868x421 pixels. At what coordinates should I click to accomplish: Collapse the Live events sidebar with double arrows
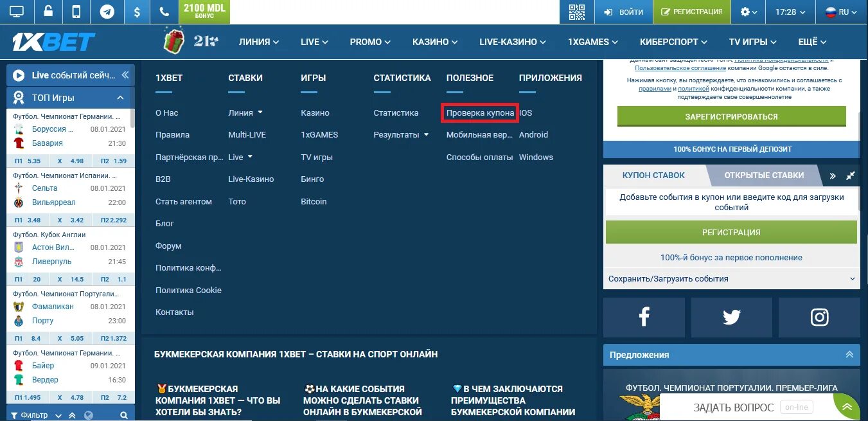[x=125, y=75]
